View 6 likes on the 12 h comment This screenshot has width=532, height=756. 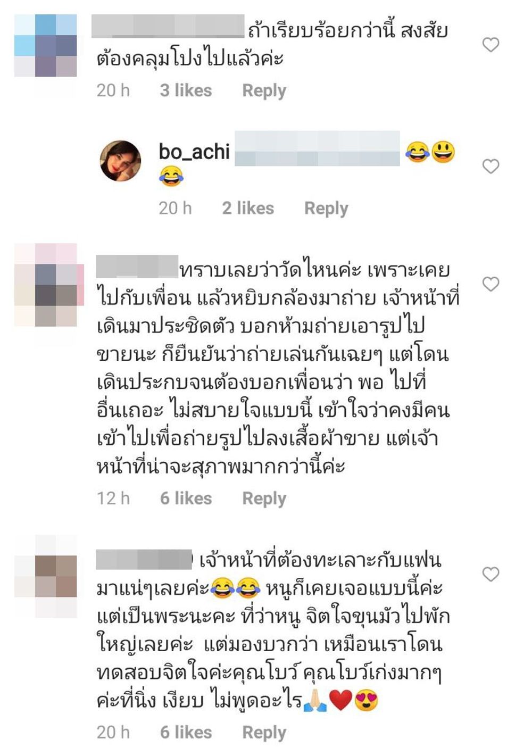click(x=186, y=499)
